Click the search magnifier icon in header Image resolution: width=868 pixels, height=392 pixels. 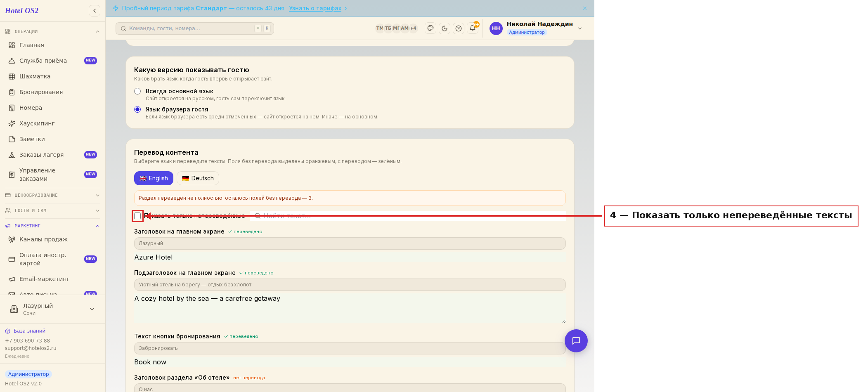tap(123, 28)
